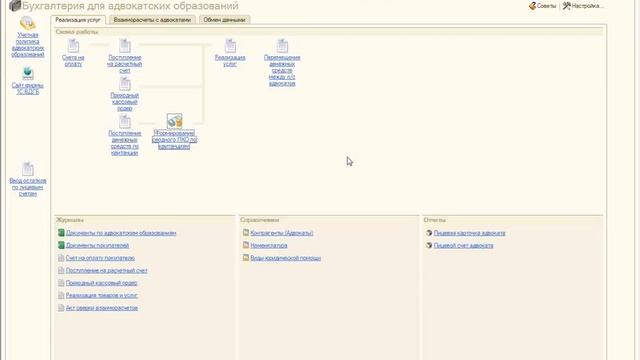This screenshot has width=640, height=360.
Task: Open Формирование сводного ПКО по квитанциям icon
Action: (x=175, y=121)
